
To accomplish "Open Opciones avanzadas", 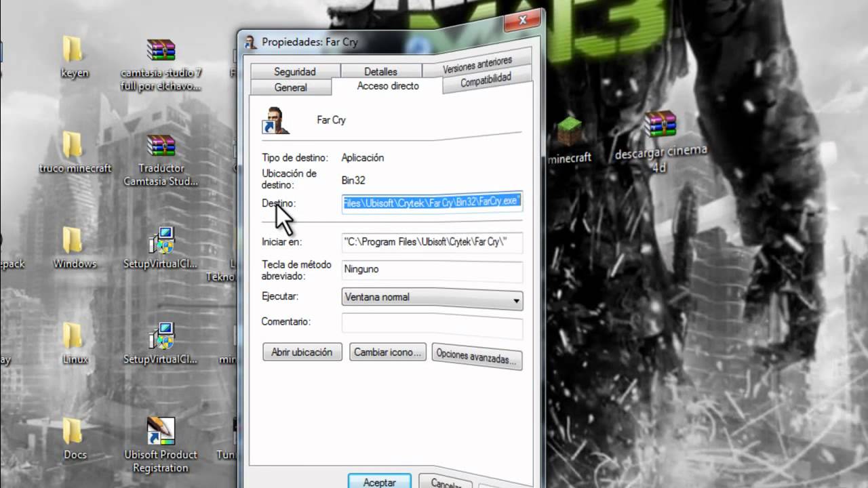I will click(477, 357).
